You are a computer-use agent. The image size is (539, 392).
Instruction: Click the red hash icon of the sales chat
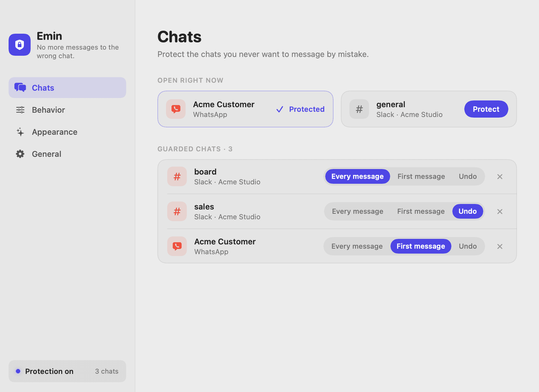177,211
